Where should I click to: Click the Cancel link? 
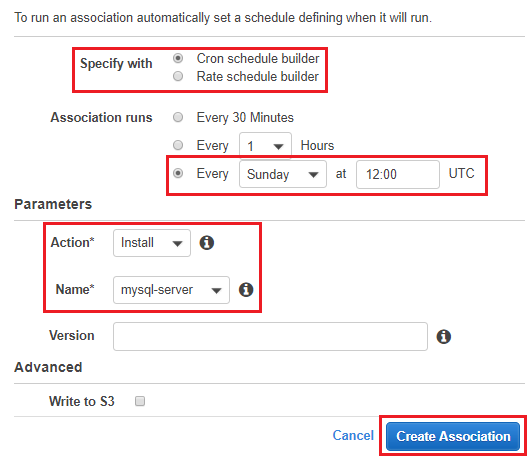(353, 435)
